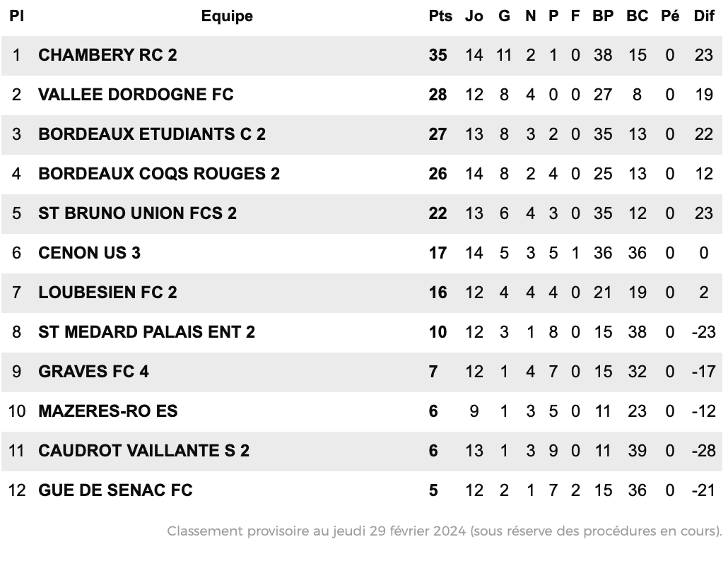Select BORDEAUX ETUDIANTS C 2 team
Image resolution: width=728 pixels, height=561 pixels.
click(x=152, y=134)
